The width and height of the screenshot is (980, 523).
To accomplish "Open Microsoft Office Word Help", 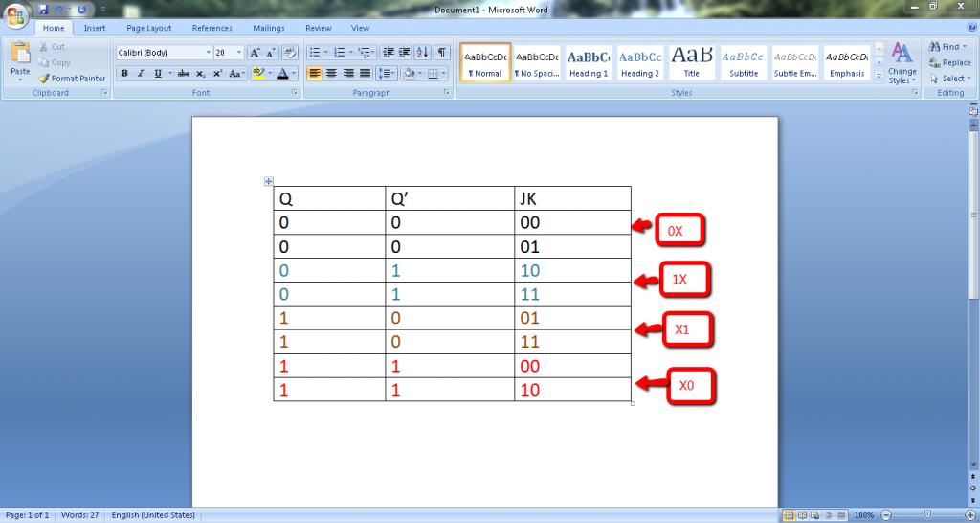I will coord(971,28).
